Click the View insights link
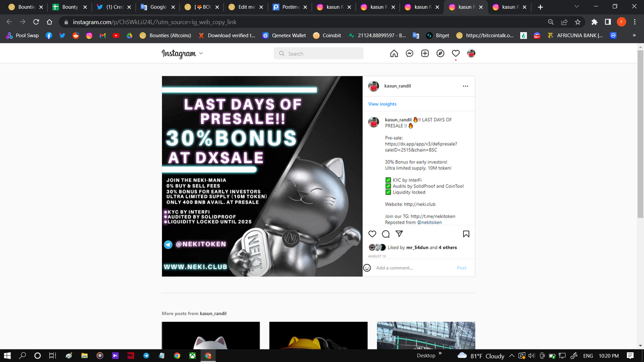644x362 pixels. [382, 104]
